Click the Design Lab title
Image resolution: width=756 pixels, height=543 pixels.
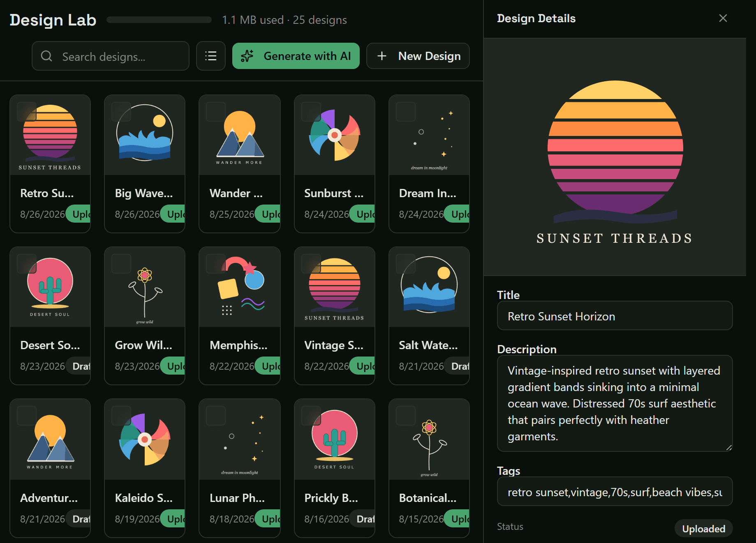click(53, 20)
